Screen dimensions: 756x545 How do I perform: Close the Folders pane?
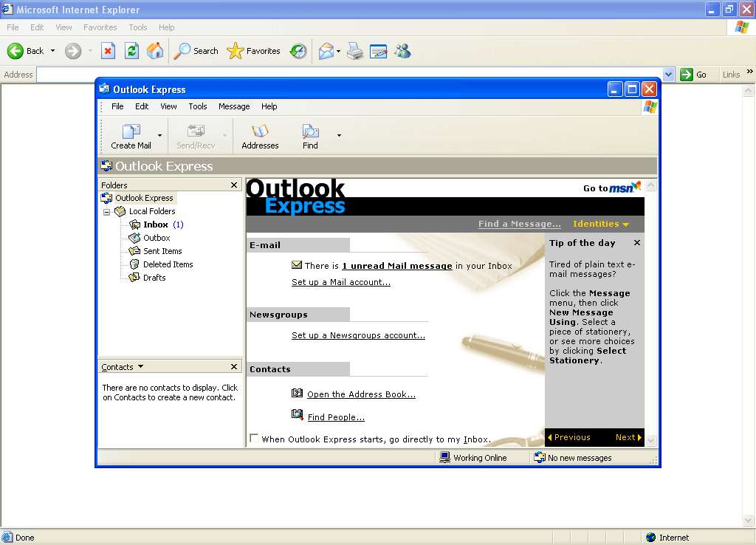(x=234, y=185)
